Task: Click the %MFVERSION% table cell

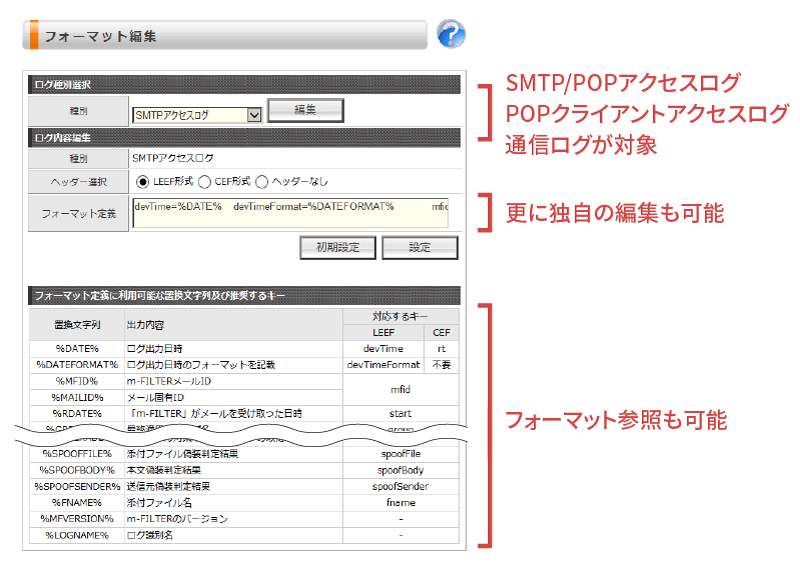Action: (76, 519)
